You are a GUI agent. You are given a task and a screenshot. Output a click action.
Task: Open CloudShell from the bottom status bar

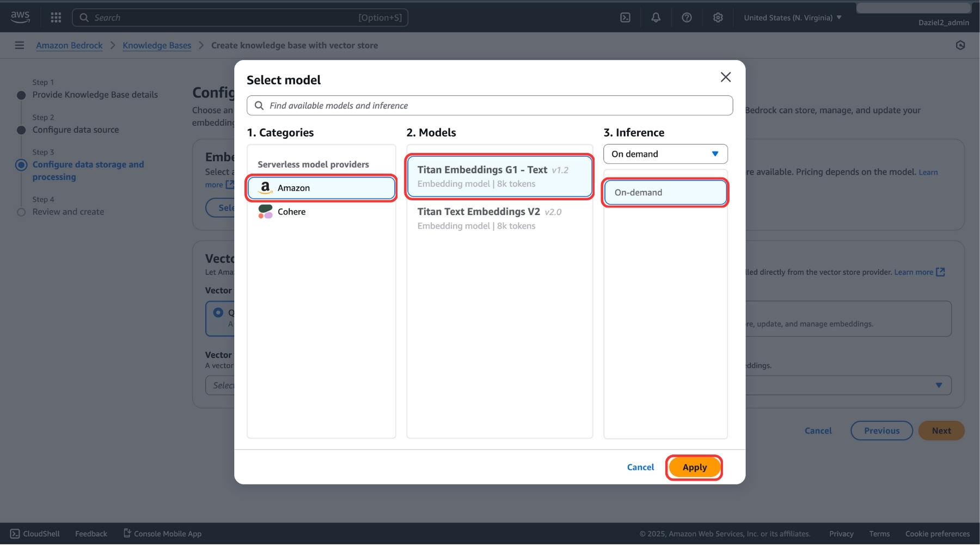34,533
